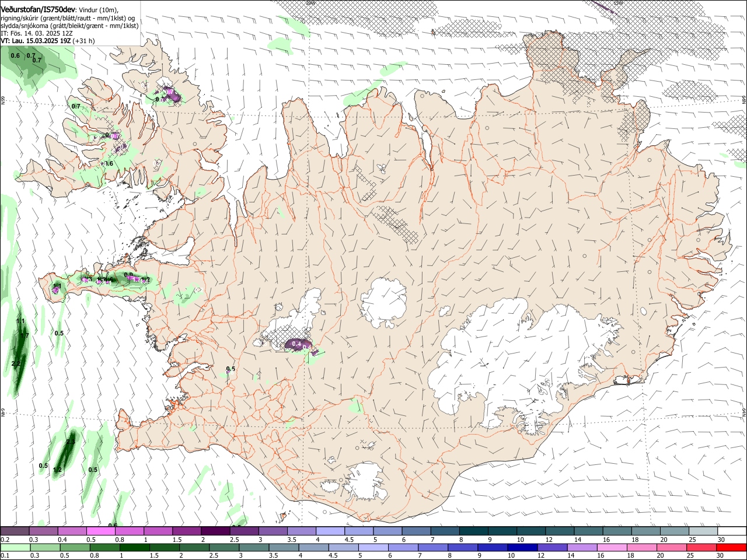Select the deep blue 10 swatch in bottom legend
This screenshot has height=560, width=747.
(x=522, y=547)
